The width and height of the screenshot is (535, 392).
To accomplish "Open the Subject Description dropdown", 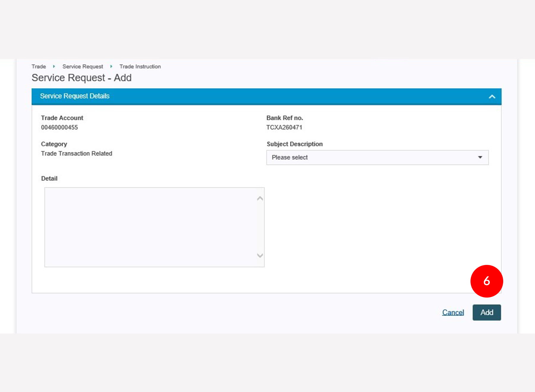I will point(377,157).
